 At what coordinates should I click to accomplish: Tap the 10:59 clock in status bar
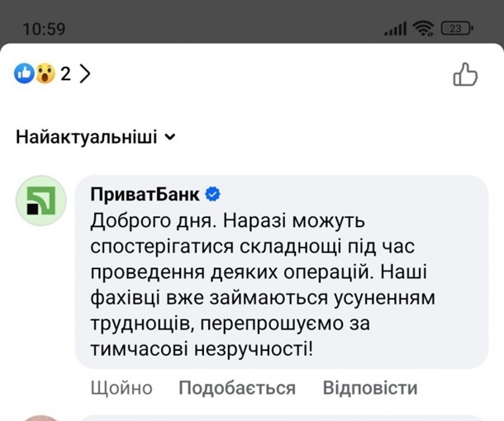click(x=44, y=28)
